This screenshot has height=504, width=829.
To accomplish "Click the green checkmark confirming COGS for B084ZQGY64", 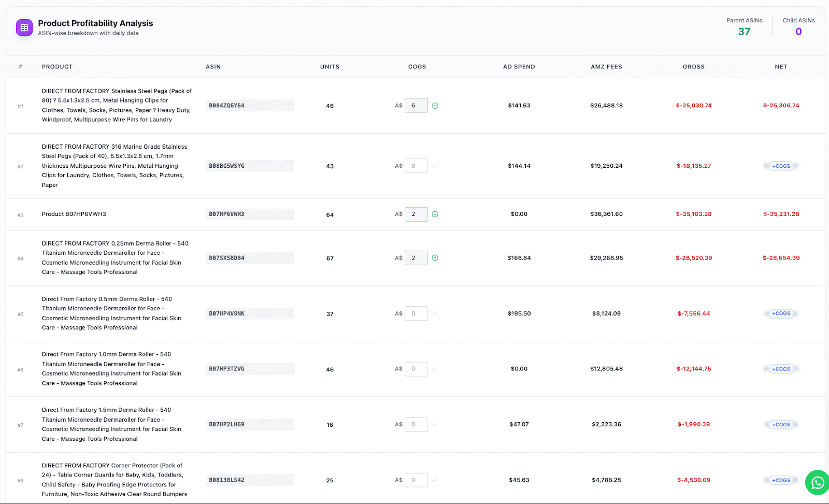I will pyautogui.click(x=435, y=105).
